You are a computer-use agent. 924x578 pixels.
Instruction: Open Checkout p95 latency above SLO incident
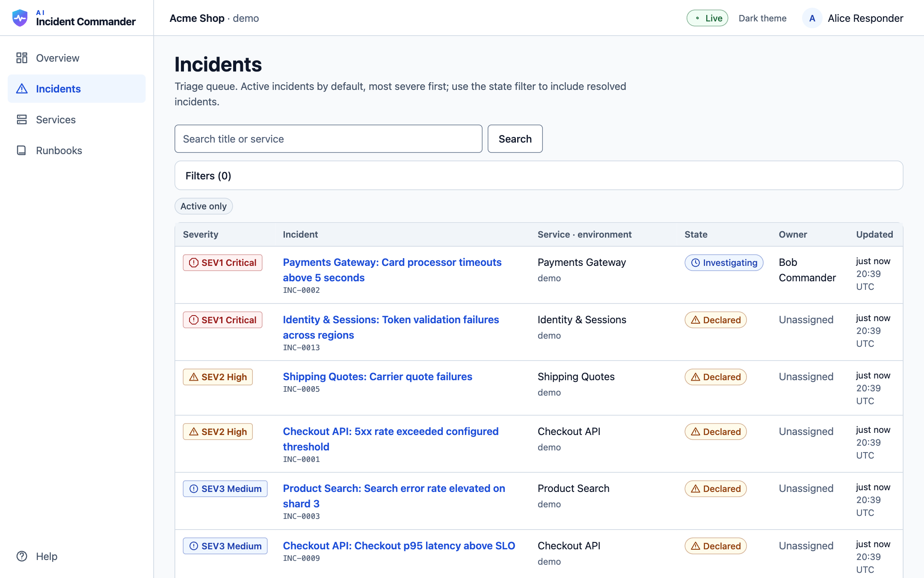tap(399, 545)
